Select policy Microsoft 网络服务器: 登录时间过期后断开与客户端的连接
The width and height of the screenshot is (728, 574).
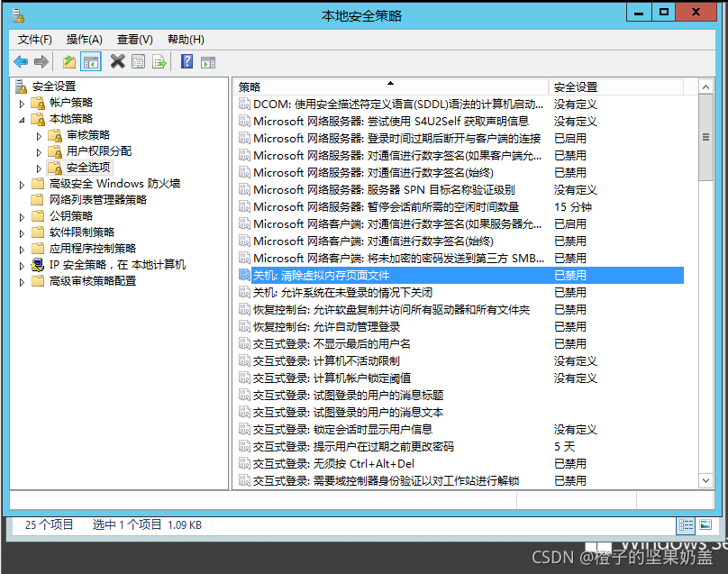click(397, 139)
